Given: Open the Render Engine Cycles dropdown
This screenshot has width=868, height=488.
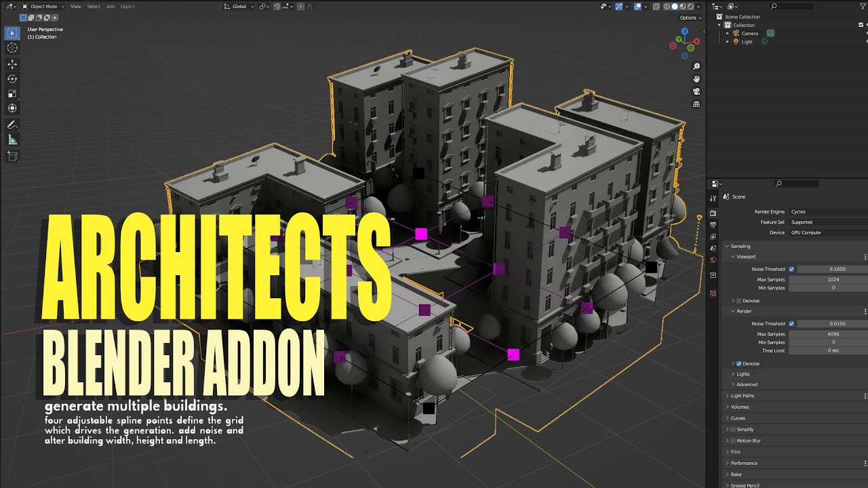Looking at the screenshot, I should coord(828,211).
